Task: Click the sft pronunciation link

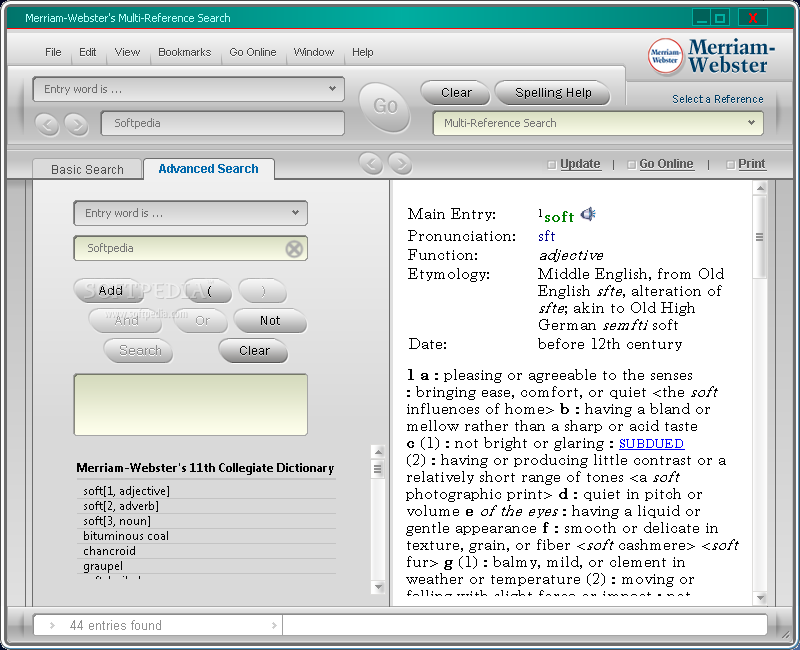Action: click(546, 236)
